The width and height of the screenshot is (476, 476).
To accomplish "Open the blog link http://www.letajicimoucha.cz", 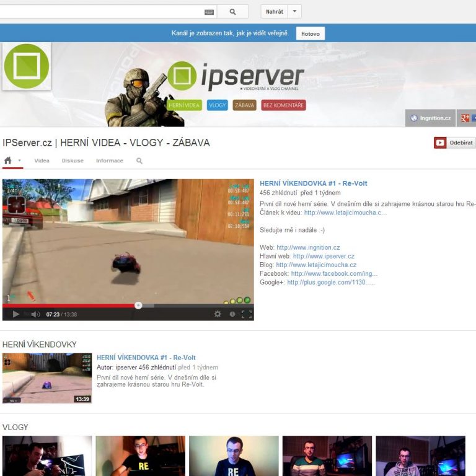I will pos(316,265).
